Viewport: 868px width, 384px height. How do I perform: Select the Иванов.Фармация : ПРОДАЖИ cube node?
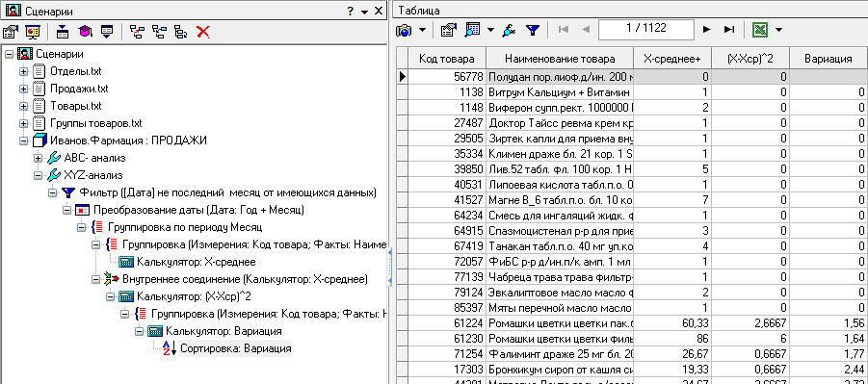[x=128, y=141]
